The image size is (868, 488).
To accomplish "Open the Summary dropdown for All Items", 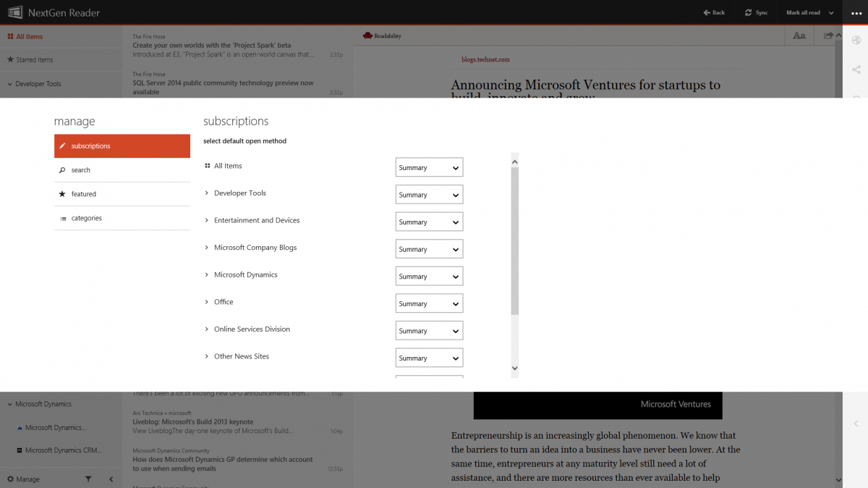I will pyautogui.click(x=429, y=167).
